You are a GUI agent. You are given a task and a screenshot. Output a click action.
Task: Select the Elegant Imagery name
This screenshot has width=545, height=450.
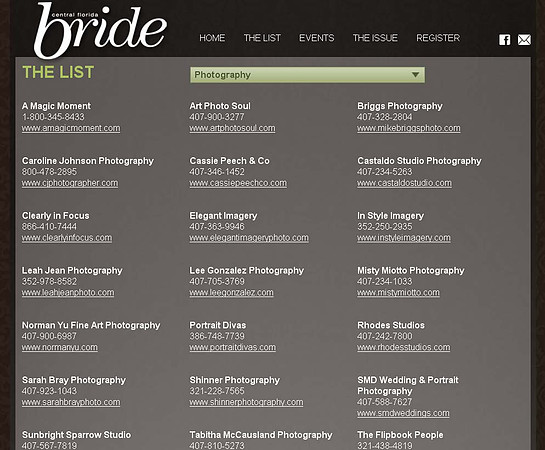223,216
